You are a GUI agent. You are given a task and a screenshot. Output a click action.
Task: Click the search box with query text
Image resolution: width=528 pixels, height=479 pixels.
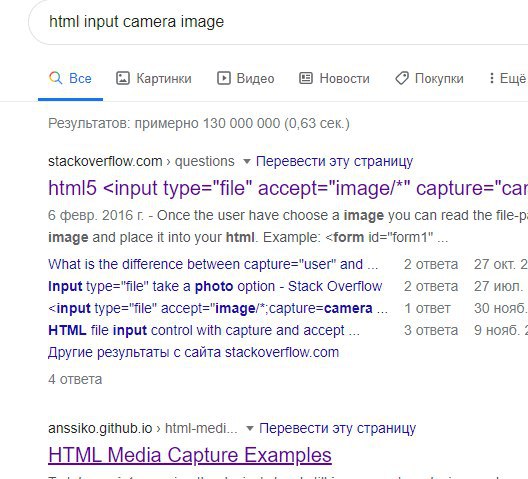click(x=278, y=22)
